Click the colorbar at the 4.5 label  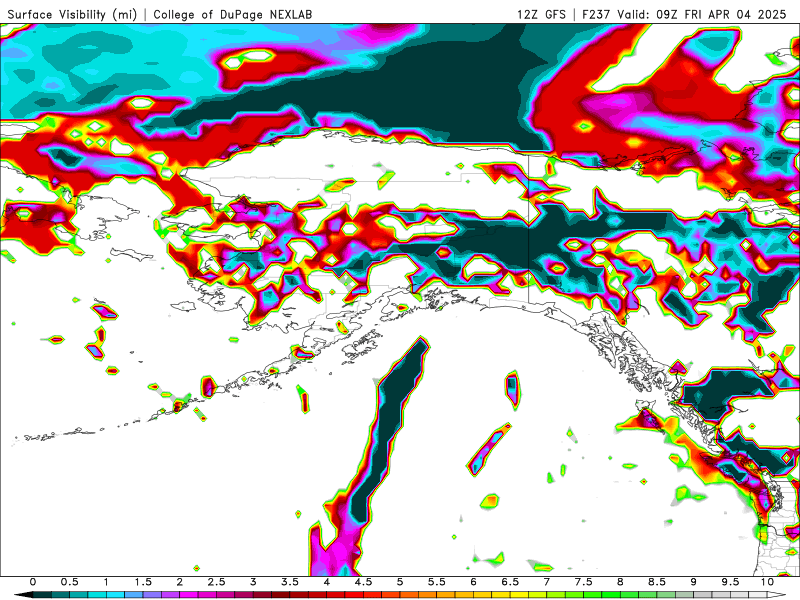[x=363, y=582]
